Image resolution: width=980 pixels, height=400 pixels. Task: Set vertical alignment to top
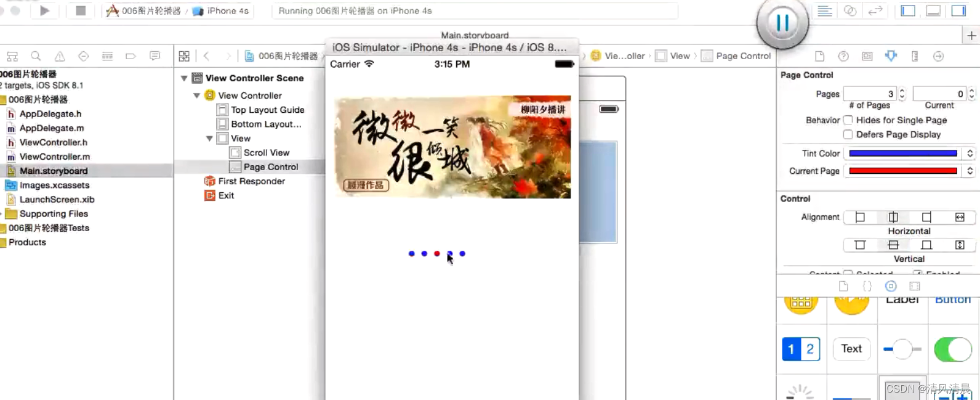pos(860,245)
